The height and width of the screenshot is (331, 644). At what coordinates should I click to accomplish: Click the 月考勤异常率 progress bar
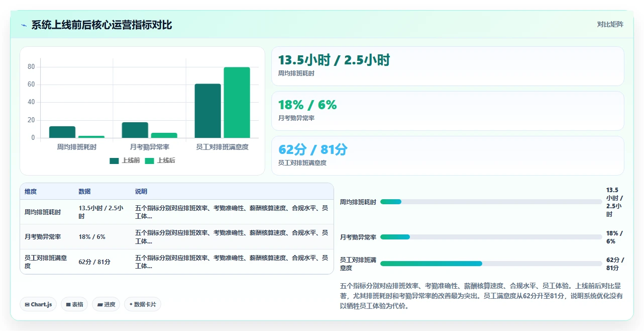click(491, 237)
